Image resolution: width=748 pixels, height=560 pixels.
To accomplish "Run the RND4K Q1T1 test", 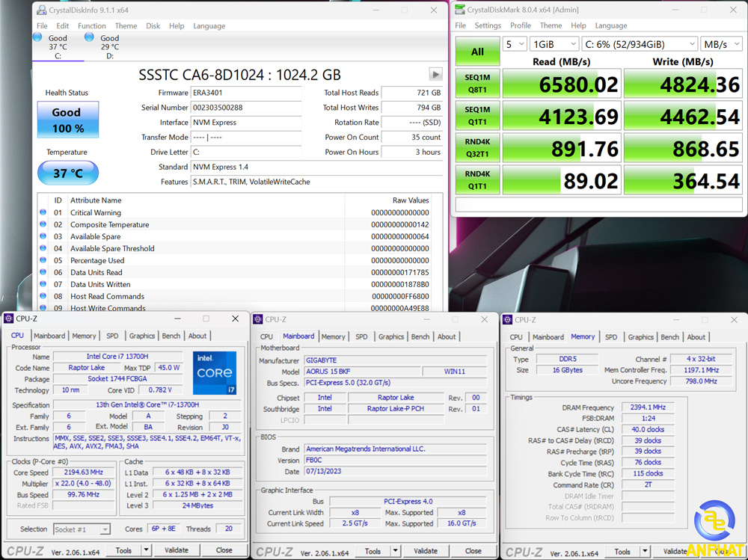I will pyautogui.click(x=477, y=180).
